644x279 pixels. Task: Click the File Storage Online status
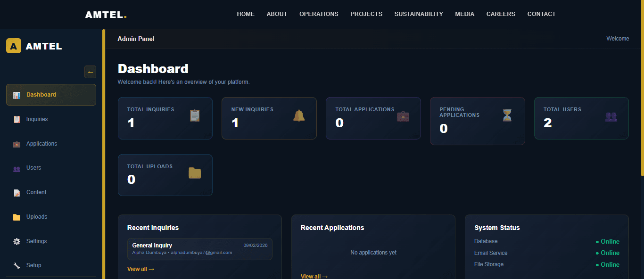tap(608, 265)
